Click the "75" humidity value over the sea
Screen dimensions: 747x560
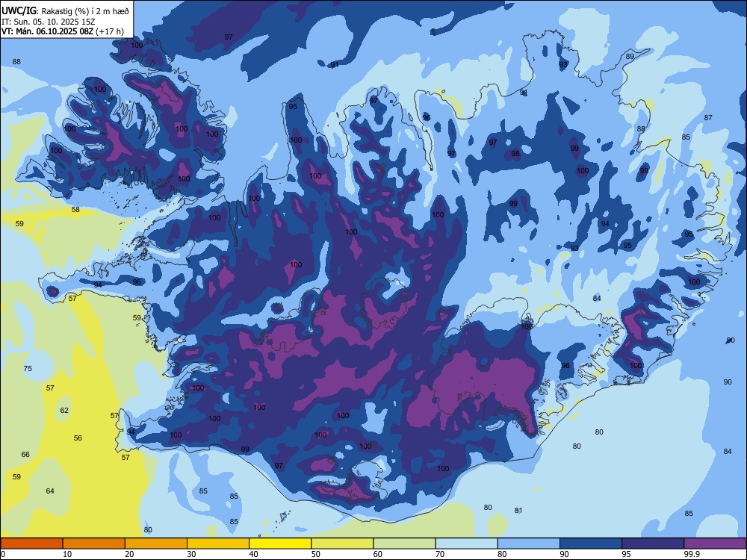[x=28, y=369]
